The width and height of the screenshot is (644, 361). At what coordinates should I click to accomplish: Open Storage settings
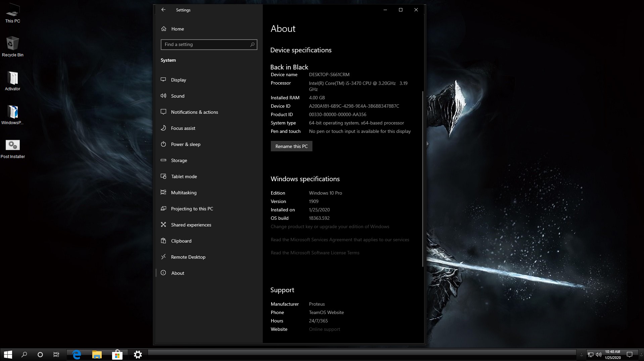[x=209, y=160]
